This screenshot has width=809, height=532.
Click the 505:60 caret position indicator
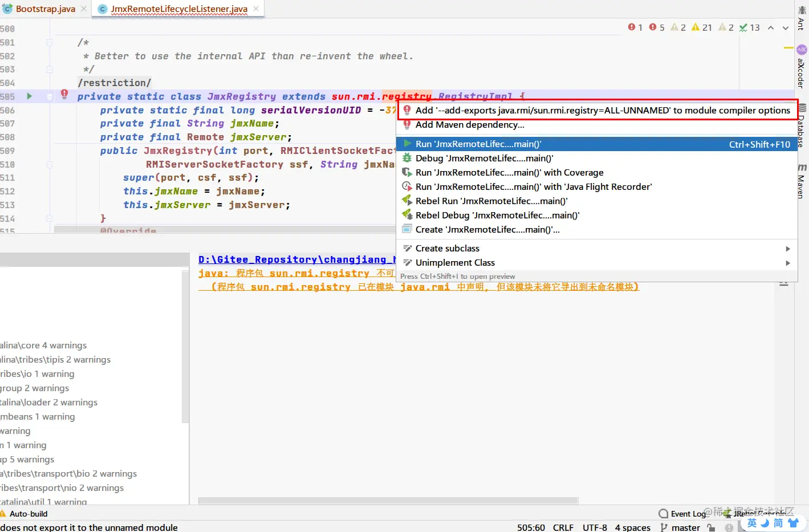pos(531,527)
